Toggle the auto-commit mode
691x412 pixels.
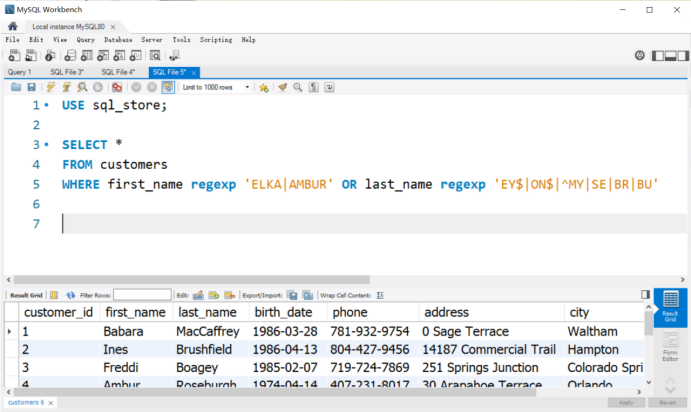(168, 87)
